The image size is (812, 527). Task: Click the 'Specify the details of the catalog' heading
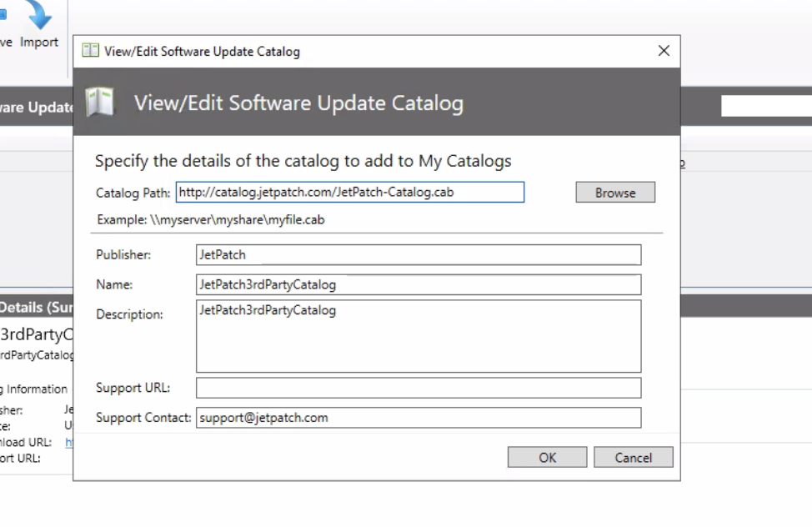tap(303, 161)
